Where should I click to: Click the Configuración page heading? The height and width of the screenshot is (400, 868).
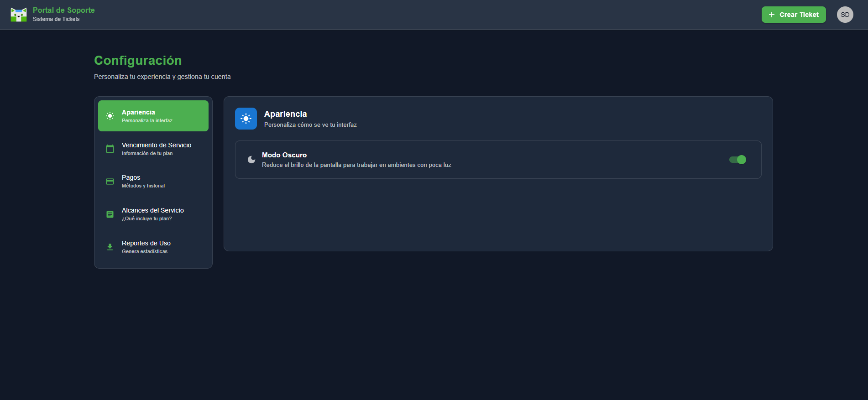pos(138,60)
